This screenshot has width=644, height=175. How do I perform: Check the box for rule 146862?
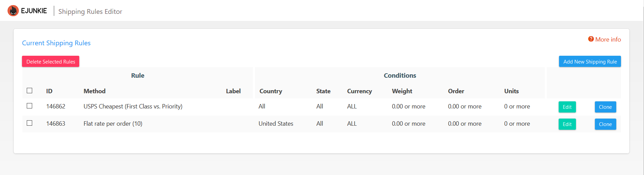(x=29, y=106)
